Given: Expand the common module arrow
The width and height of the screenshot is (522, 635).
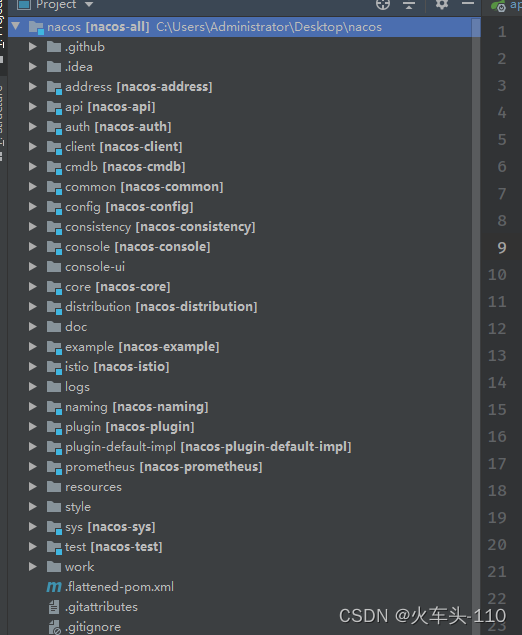Looking at the screenshot, I should pos(33,187).
